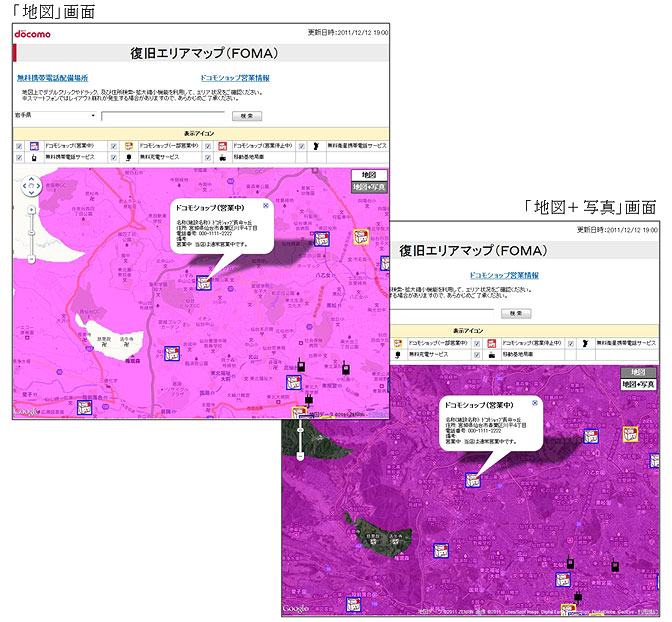Click blue shop marker left of yellow marker, map screen
Image resolution: width=672 pixels, height=622 pixels.
321,239
